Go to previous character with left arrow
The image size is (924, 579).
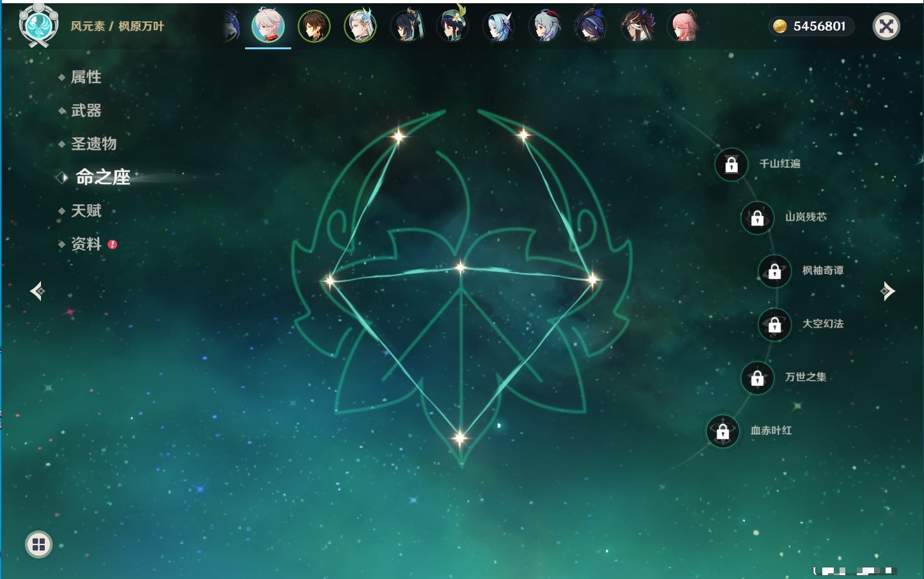point(37,291)
